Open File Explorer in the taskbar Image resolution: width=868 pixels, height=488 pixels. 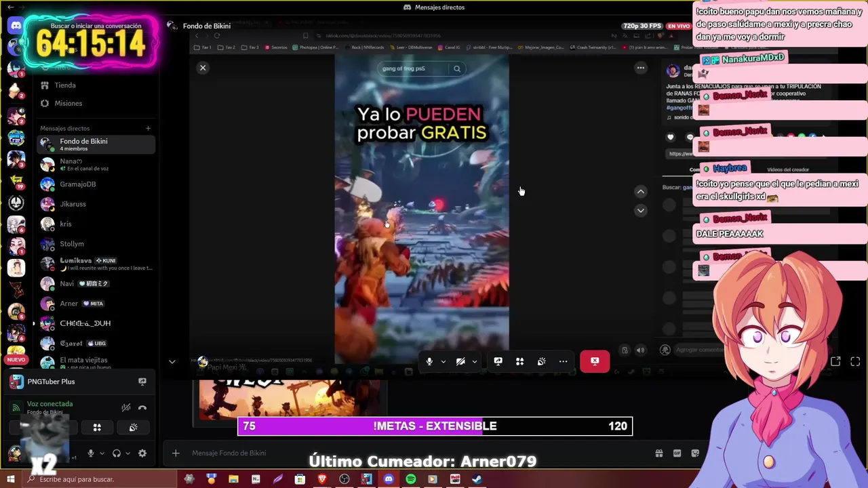tap(234, 479)
